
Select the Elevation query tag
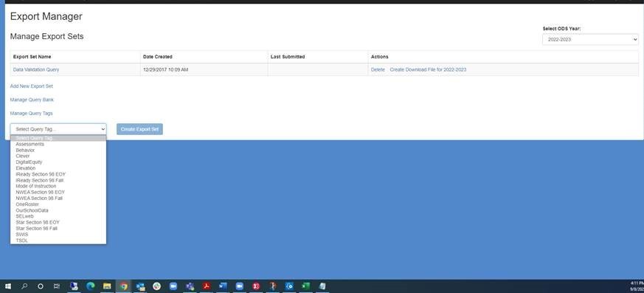pos(58,168)
